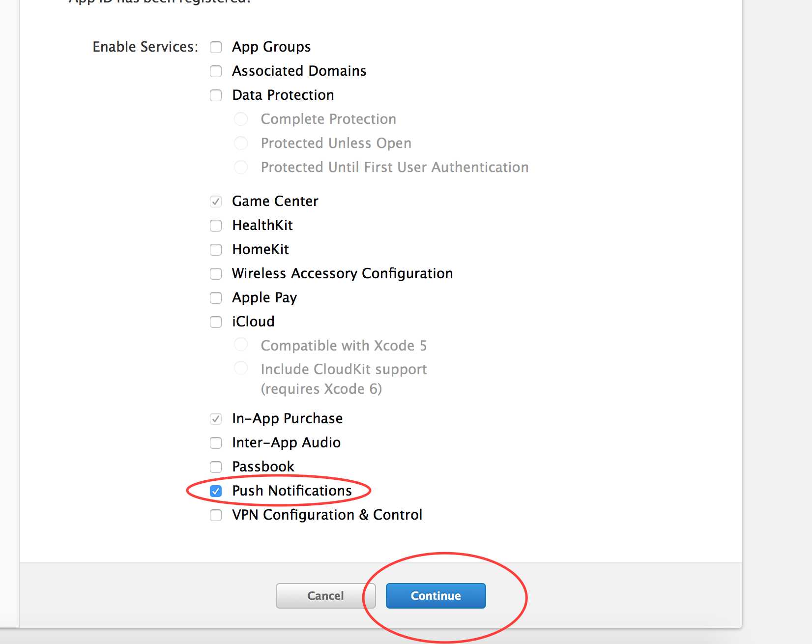Enable the App Groups checkbox

coord(216,47)
